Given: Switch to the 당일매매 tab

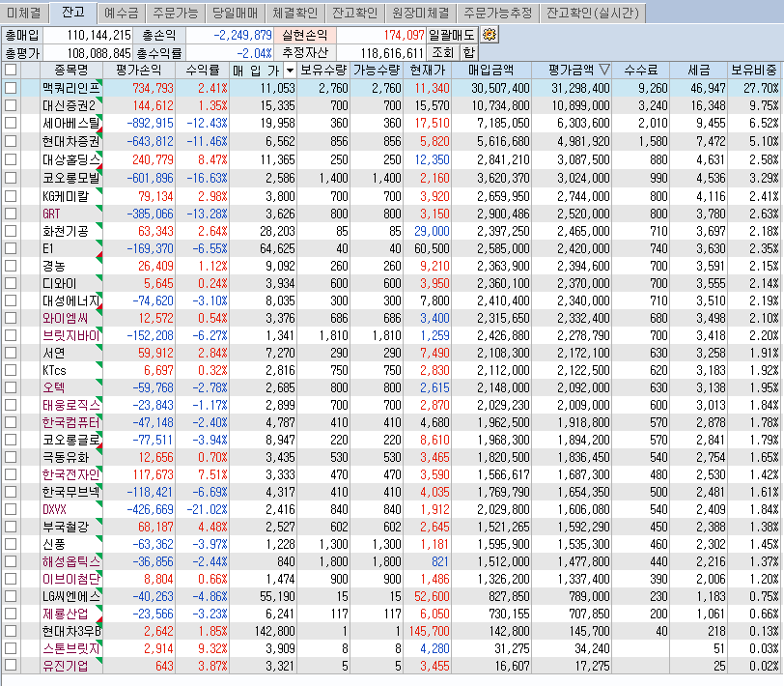Looking at the screenshot, I should [x=236, y=13].
